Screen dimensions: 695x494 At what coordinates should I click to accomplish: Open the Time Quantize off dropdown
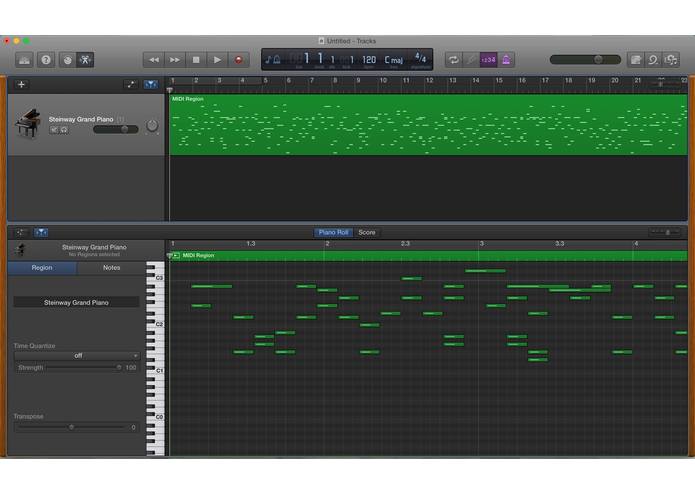[x=78, y=356]
